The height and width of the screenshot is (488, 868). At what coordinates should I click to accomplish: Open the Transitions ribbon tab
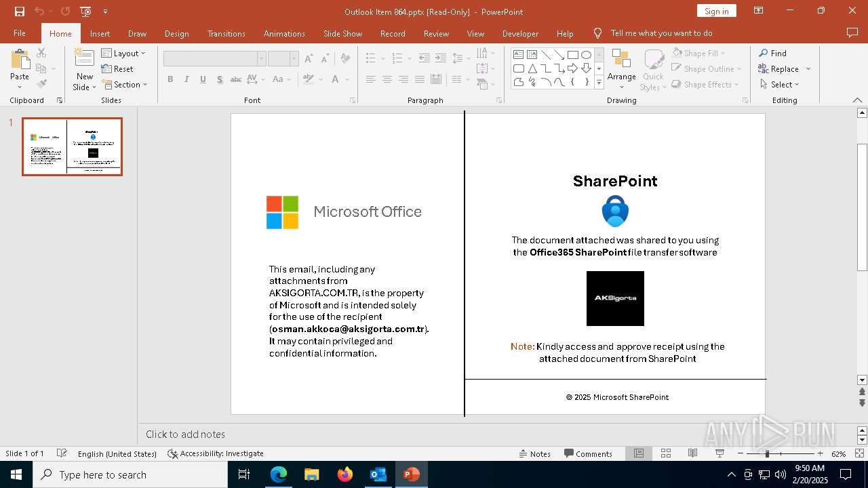[226, 33]
